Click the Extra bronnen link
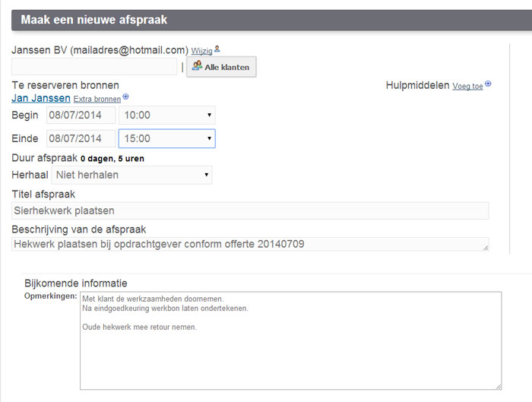Image resolution: width=532 pixels, height=402 pixels. tap(97, 99)
